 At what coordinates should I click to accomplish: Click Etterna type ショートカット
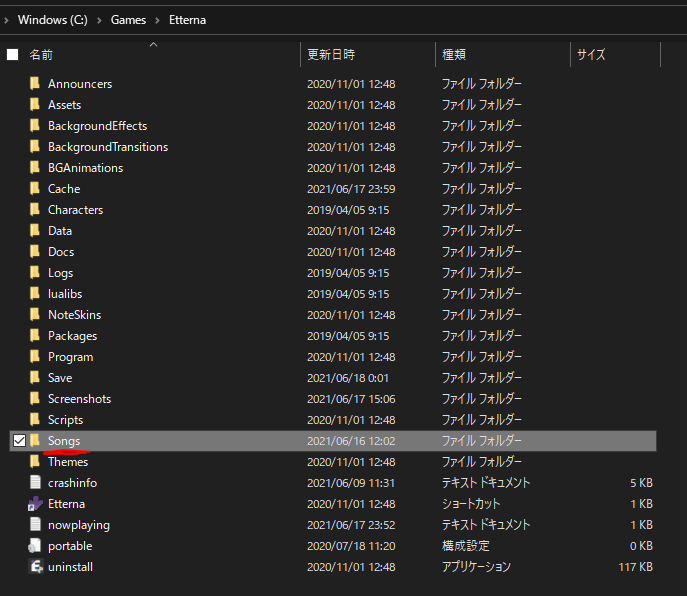[x=471, y=504]
